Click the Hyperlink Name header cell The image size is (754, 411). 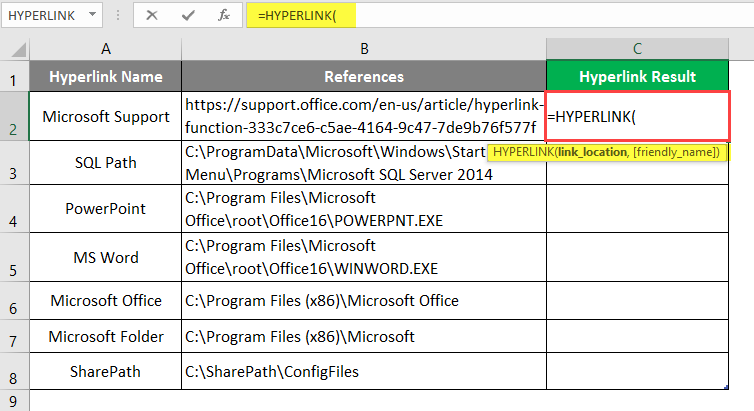(x=106, y=76)
